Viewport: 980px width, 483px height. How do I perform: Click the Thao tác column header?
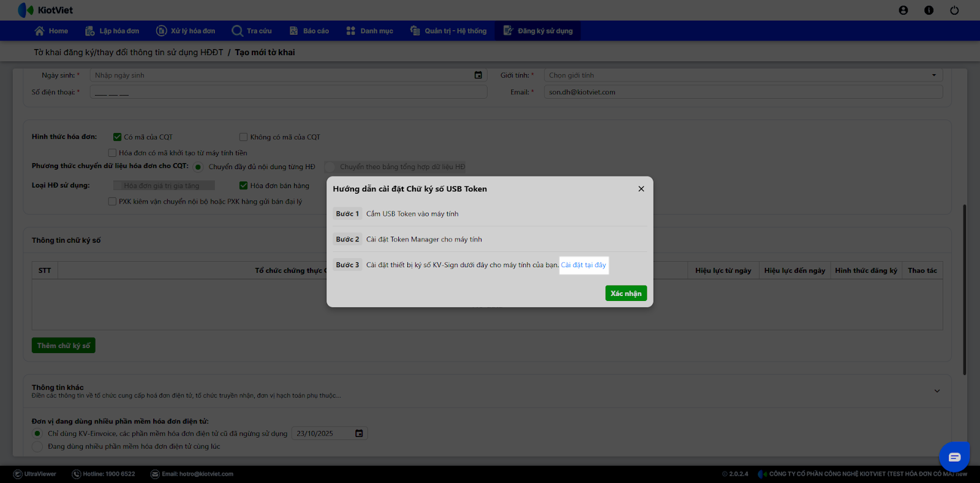tap(922, 270)
